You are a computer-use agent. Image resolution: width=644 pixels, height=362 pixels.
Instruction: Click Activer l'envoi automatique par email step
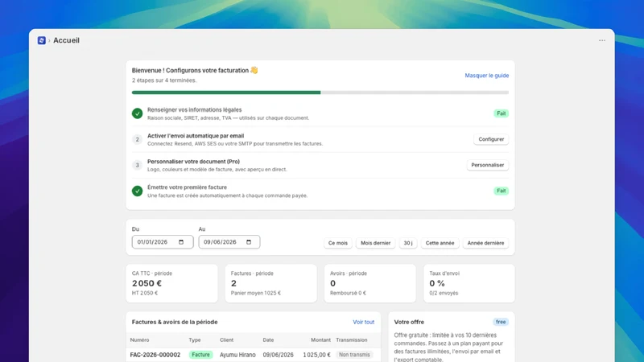tap(196, 136)
